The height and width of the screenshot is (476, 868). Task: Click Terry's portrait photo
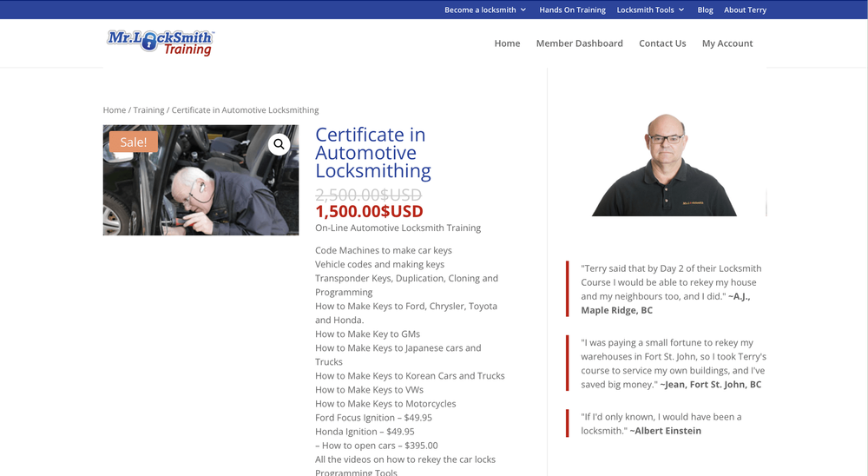[664, 164]
